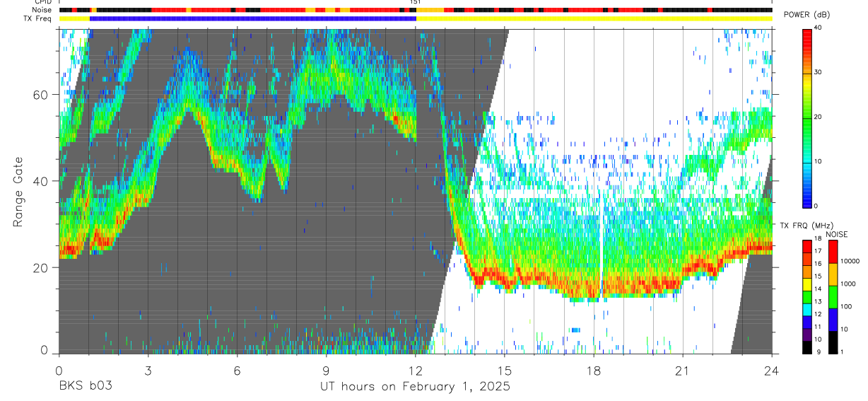Pick the red segment of NOISE color bar

(833, 252)
